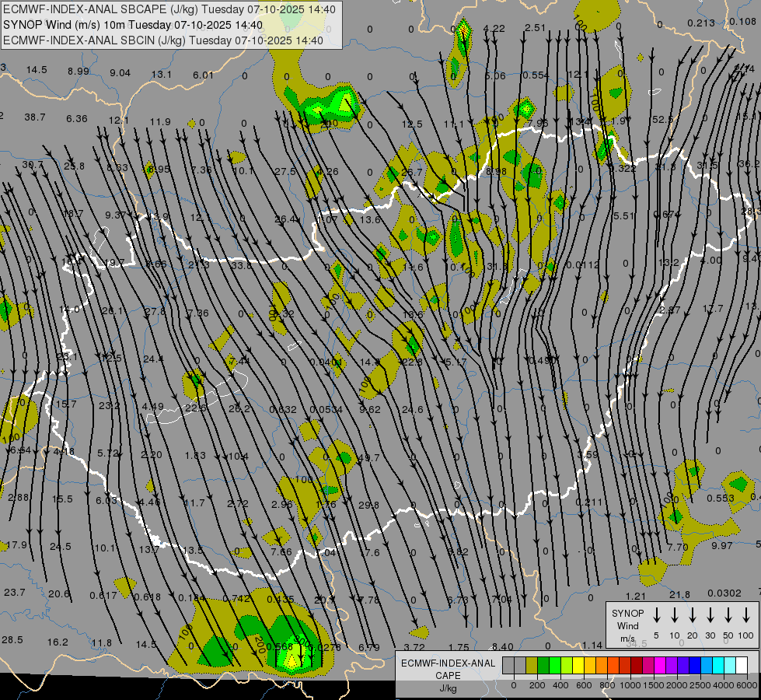Click the 21.8 value on the map
Screen dimensions: 761x700
point(679,594)
